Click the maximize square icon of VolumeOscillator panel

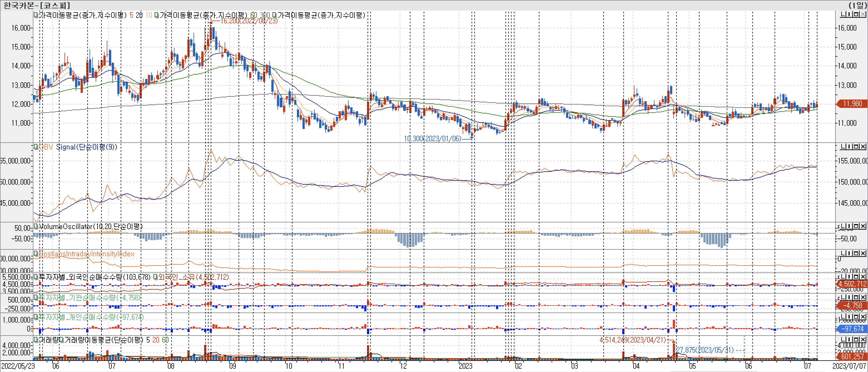click(x=856, y=226)
